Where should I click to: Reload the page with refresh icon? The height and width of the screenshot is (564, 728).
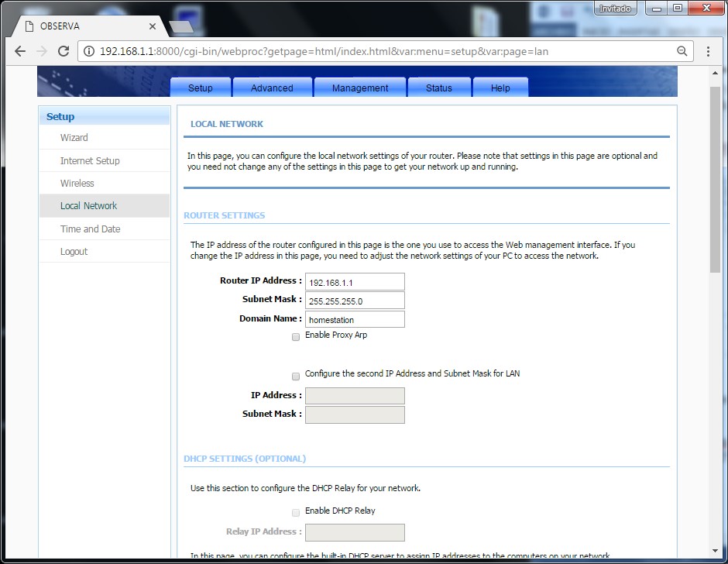click(x=64, y=51)
